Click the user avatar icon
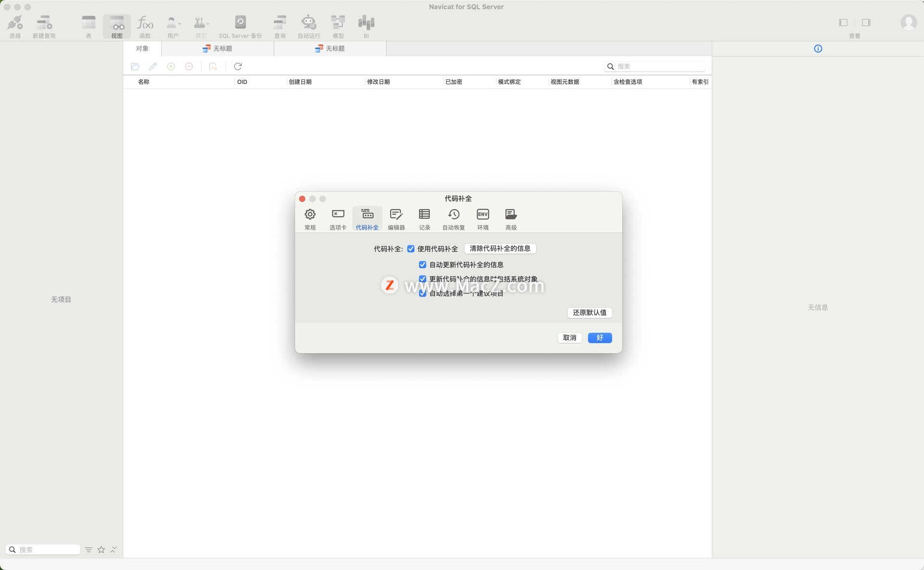The image size is (924, 570). [x=908, y=23]
